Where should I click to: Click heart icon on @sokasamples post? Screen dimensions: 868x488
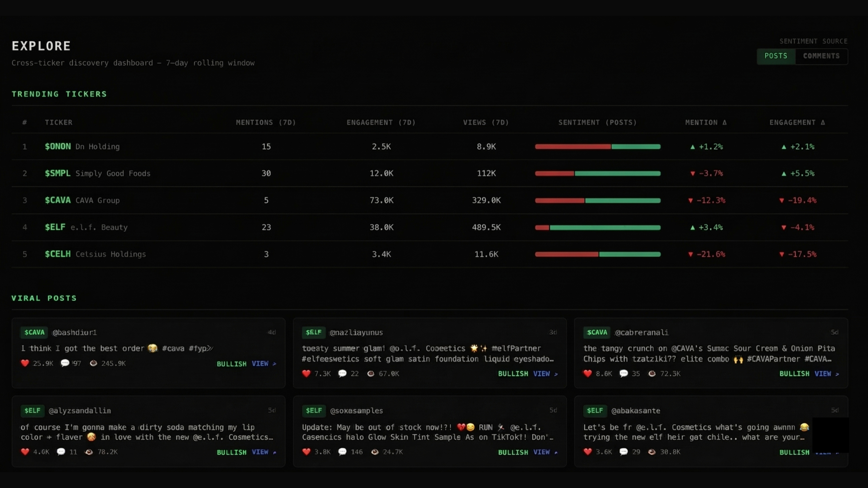pyautogui.click(x=306, y=452)
